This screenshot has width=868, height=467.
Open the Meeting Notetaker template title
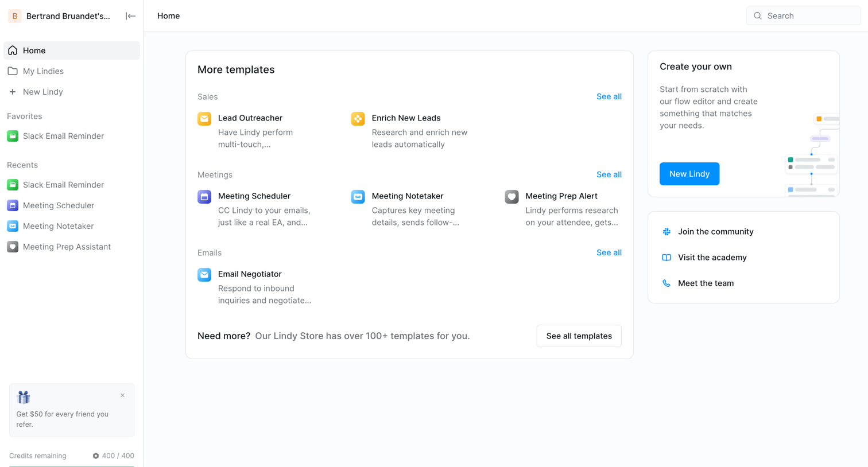click(x=408, y=196)
